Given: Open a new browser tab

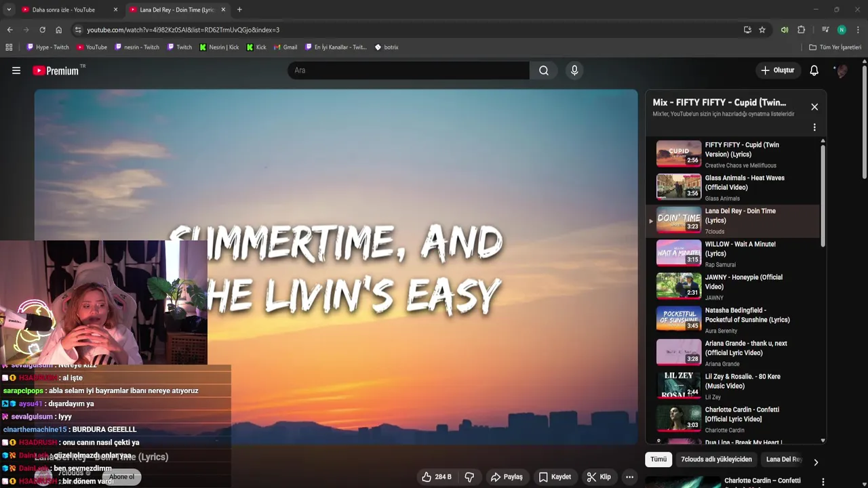Looking at the screenshot, I should tap(239, 9).
